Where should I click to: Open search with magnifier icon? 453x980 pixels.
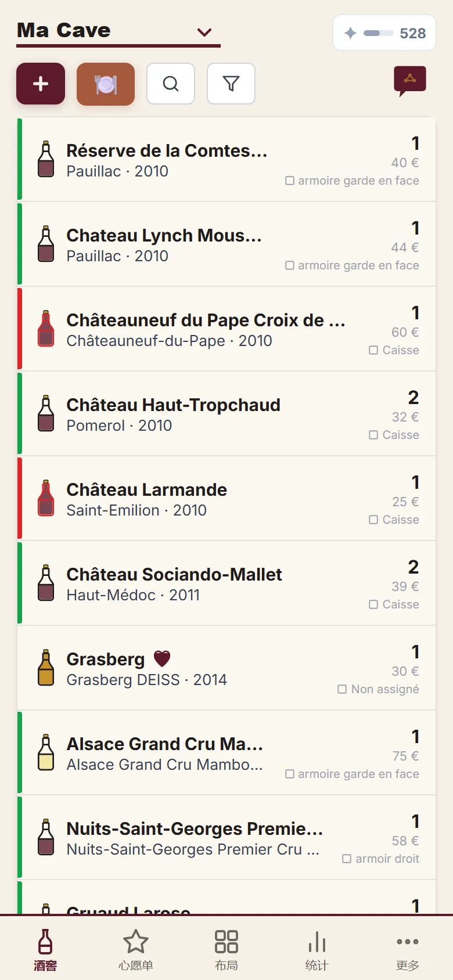[x=171, y=84]
